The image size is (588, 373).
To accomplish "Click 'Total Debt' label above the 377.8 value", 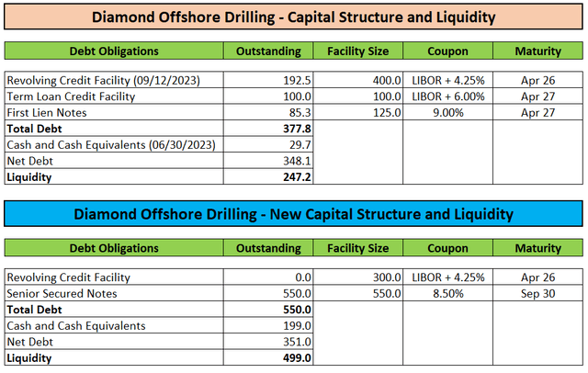I will (34, 129).
